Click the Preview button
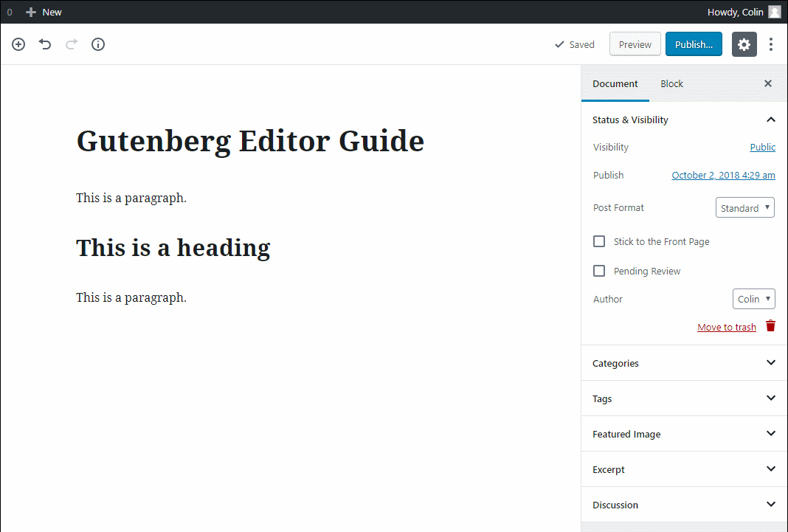 [x=635, y=44]
